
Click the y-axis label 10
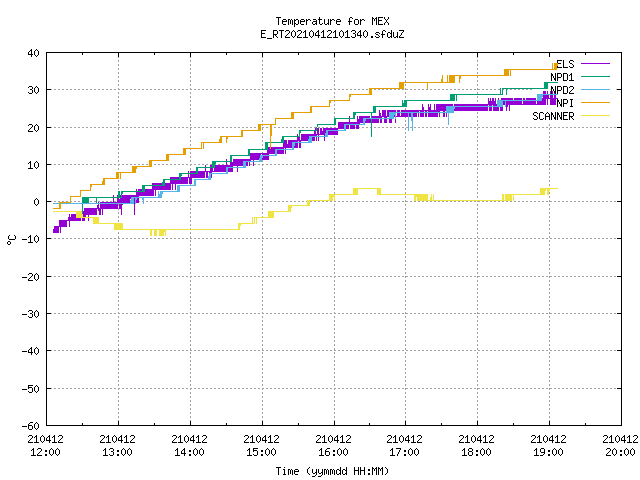(33, 165)
